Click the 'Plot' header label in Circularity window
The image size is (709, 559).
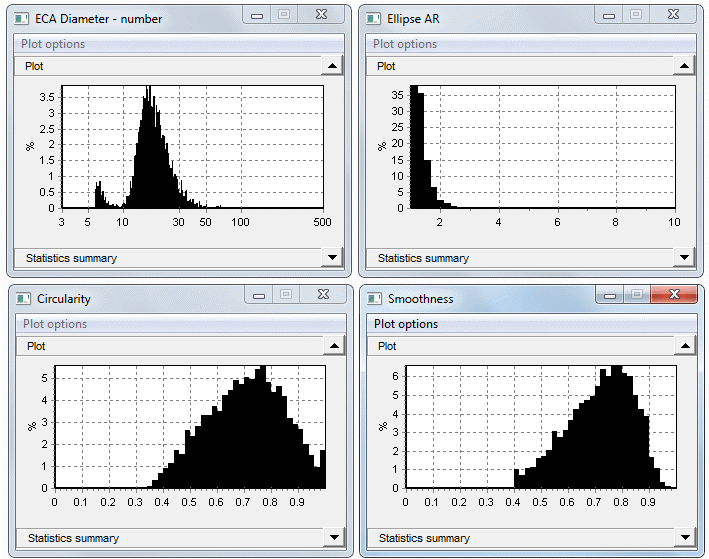pyautogui.click(x=36, y=346)
